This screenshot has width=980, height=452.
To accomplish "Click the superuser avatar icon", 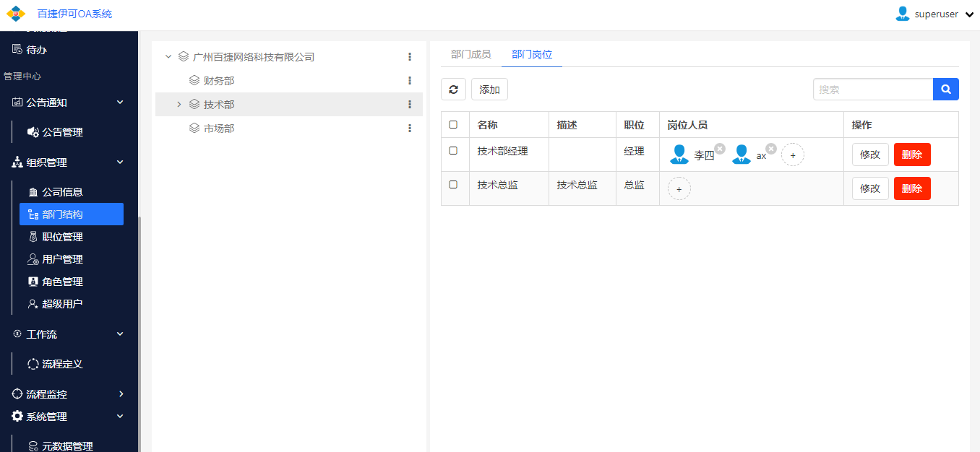I will (x=902, y=14).
